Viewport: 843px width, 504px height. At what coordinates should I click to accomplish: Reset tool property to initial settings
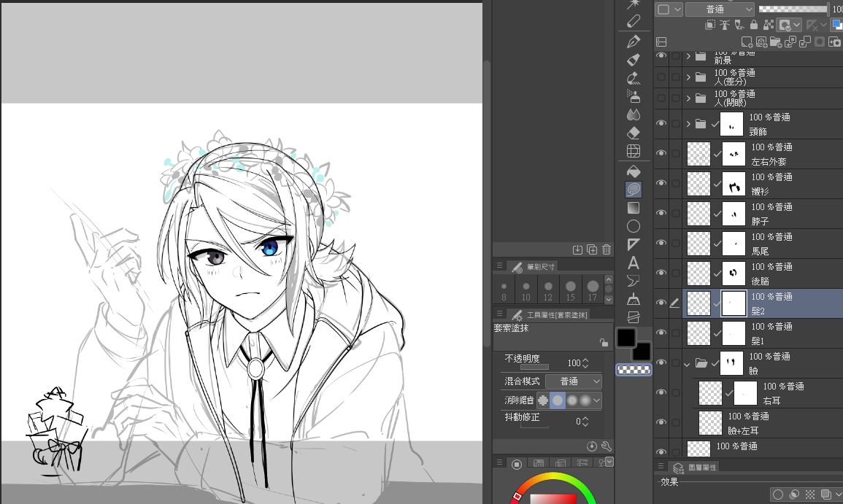tap(591, 446)
